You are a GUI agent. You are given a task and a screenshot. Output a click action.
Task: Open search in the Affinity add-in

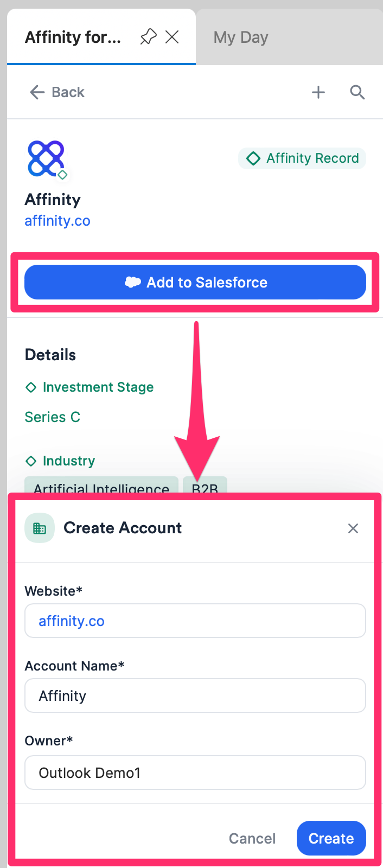[x=358, y=92]
